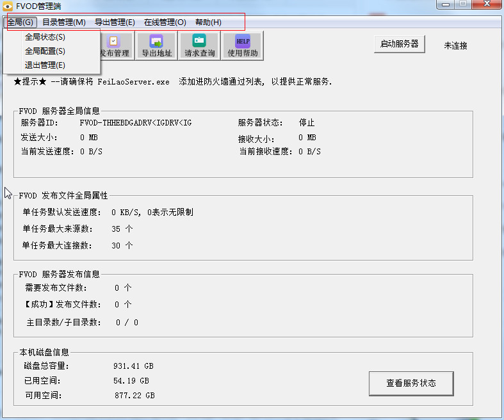Click the 请求查询 toolbar icon
Image resolution: width=504 pixels, height=420 pixels.
coord(200,46)
